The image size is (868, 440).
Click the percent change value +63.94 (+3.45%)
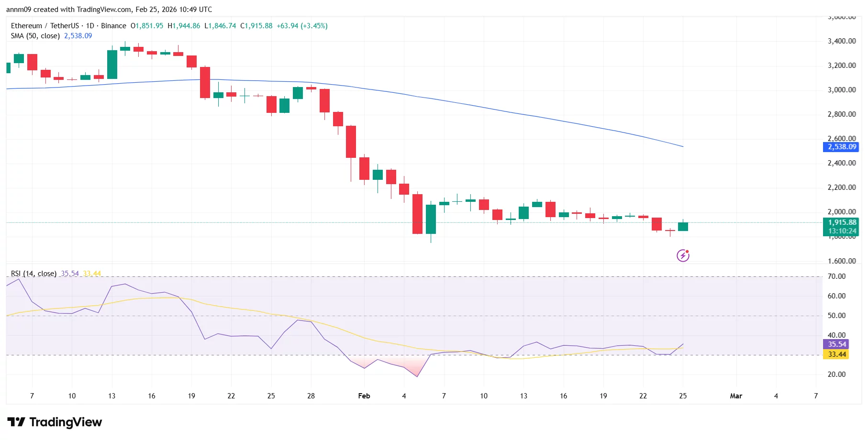click(x=302, y=26)
